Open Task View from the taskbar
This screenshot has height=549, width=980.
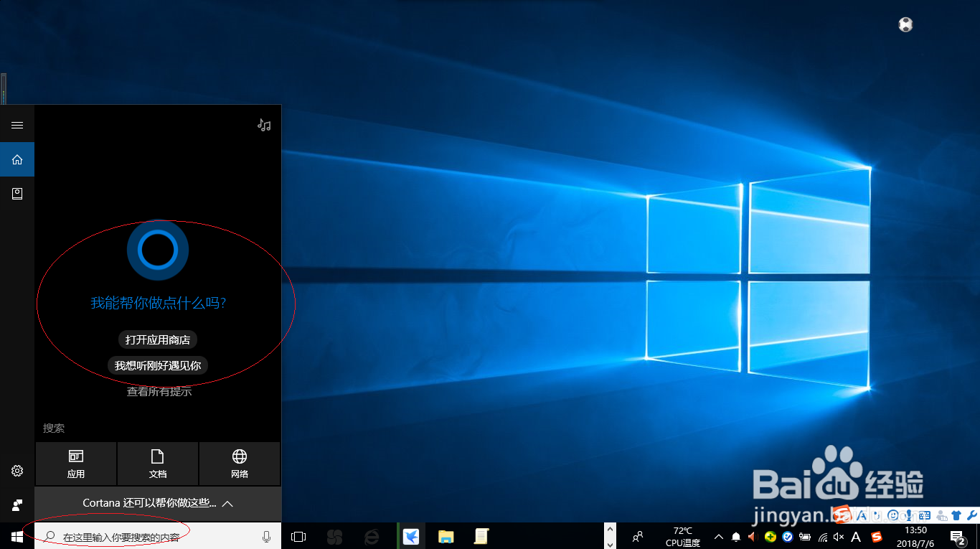[298, 536]
